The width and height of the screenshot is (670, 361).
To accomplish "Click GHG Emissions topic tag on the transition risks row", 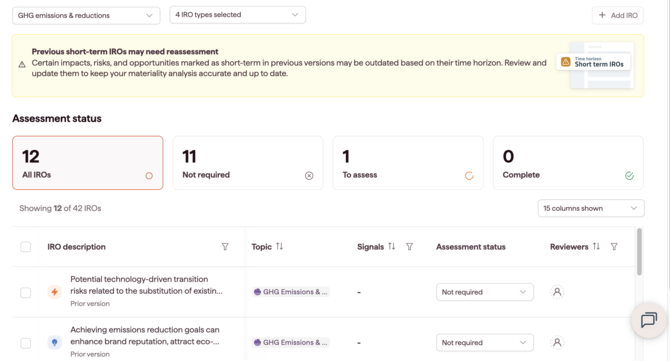I will click(291, 292).
